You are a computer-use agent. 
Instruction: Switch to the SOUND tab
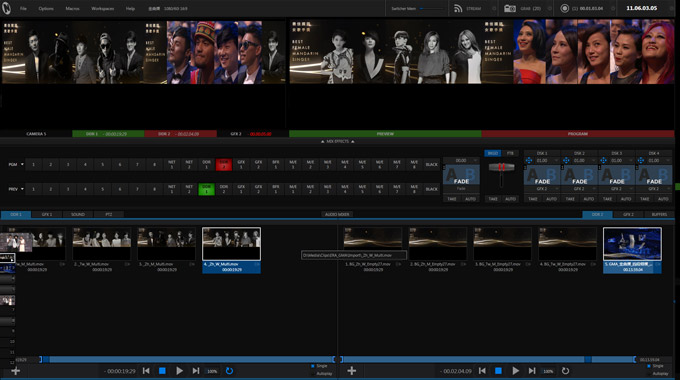coord(78,214)
